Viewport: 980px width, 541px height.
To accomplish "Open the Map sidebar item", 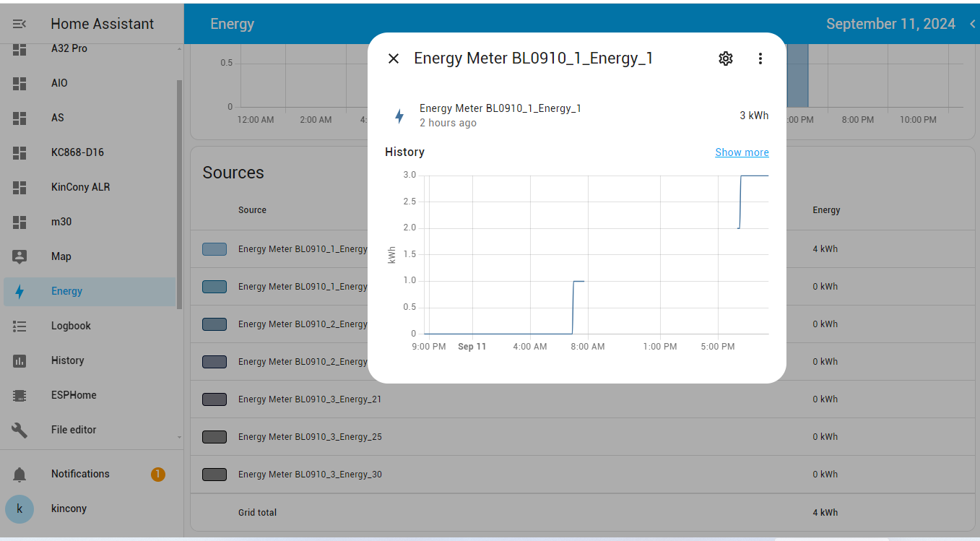I will pyautogui.click(x=61, y=256).
